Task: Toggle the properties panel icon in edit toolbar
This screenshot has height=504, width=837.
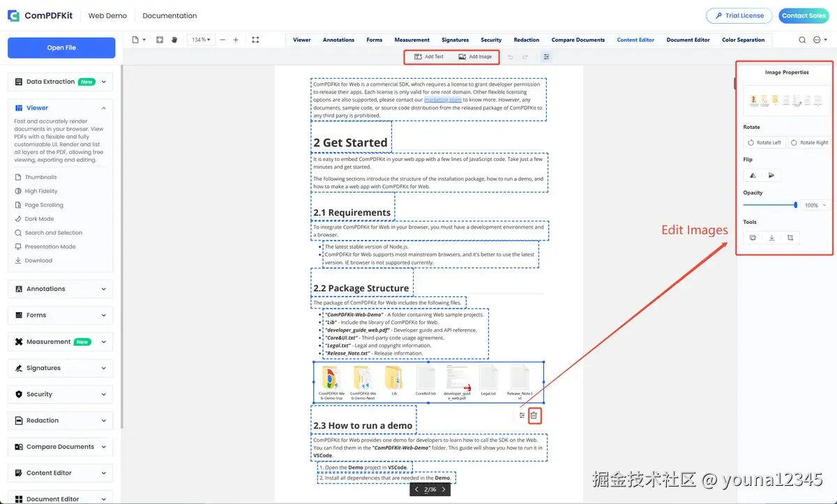Action: [x=546, y=56]
